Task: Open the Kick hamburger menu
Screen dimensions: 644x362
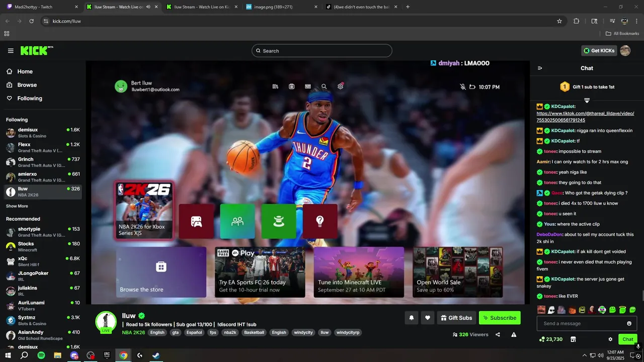Action: (11, 51)
